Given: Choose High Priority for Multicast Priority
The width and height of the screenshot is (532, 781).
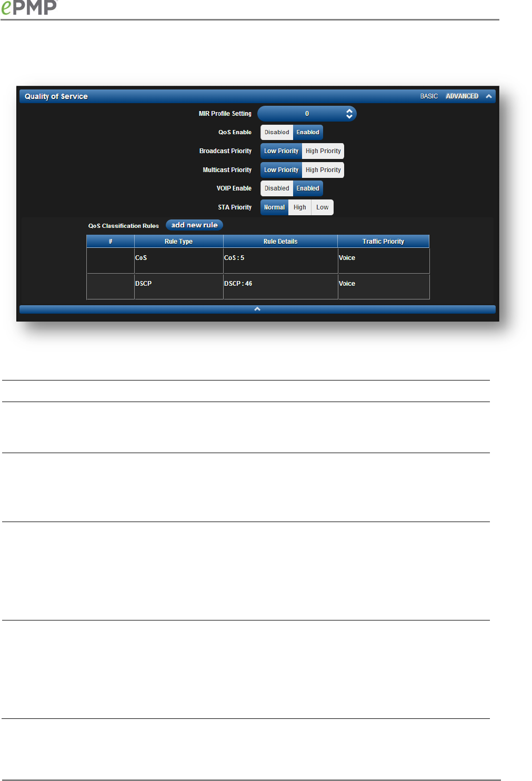Looking at the screenshot, I should pos(323,170).
